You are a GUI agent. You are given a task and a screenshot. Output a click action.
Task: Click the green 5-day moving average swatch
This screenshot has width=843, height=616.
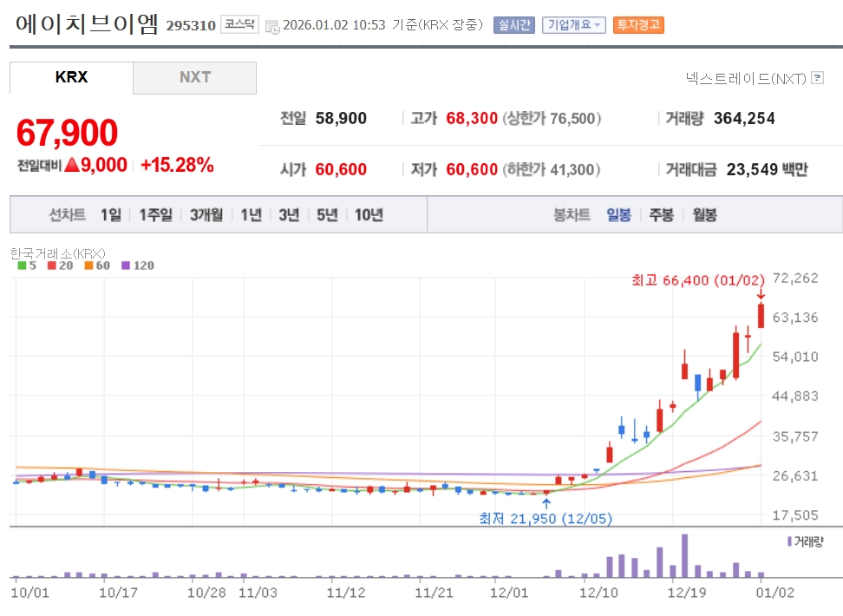22,265
